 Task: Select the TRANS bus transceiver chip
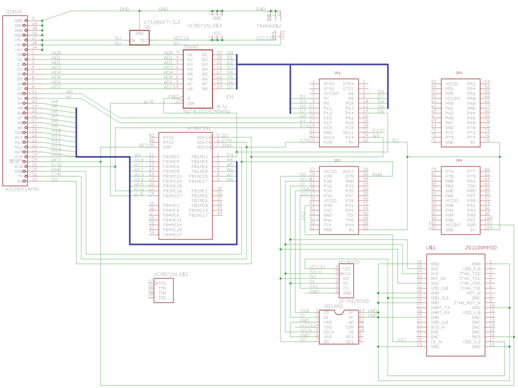point(198,79)
